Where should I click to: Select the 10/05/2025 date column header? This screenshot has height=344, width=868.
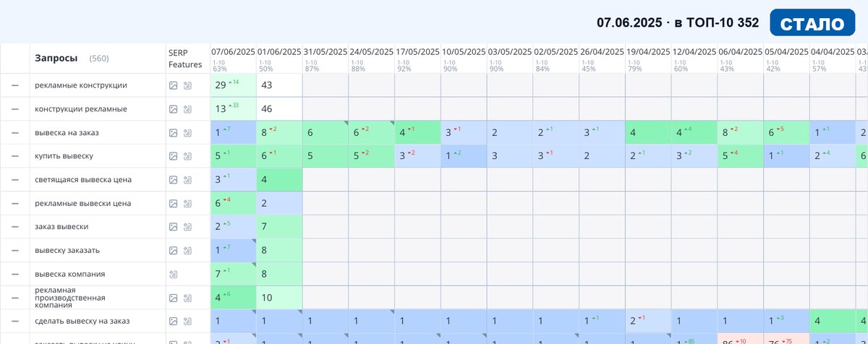tap(464, 52)
